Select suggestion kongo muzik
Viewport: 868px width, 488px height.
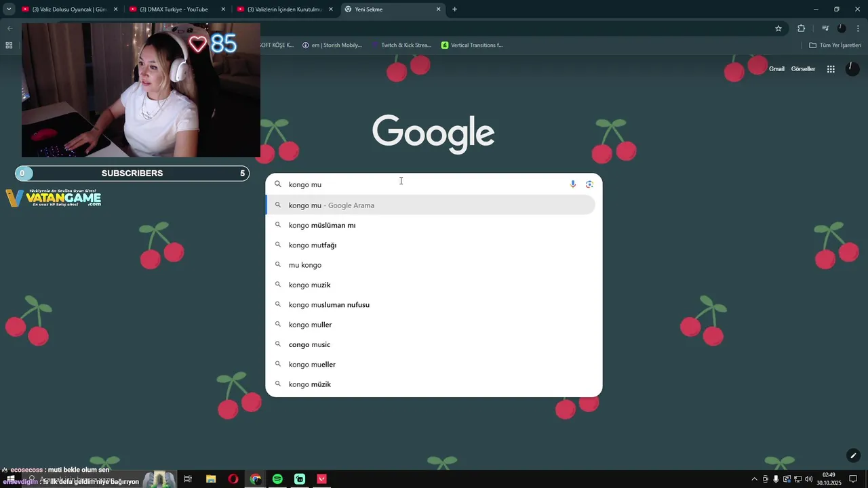click(431, 285)
